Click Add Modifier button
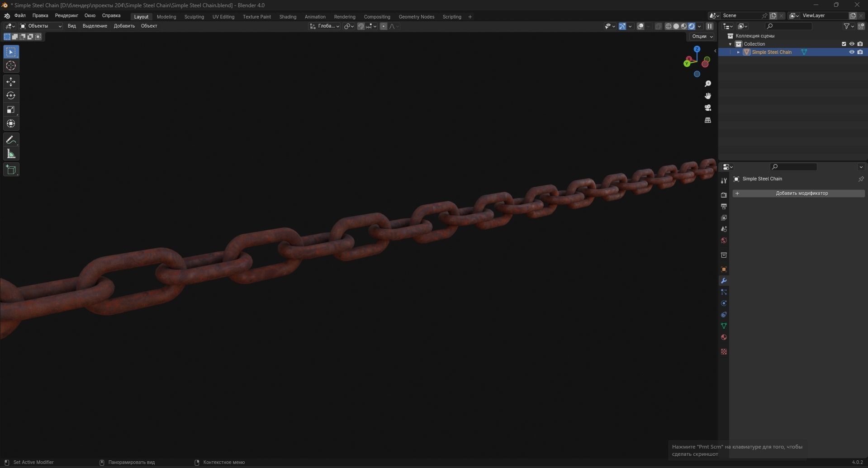This screenshot has height=468, width=868. 798,193
